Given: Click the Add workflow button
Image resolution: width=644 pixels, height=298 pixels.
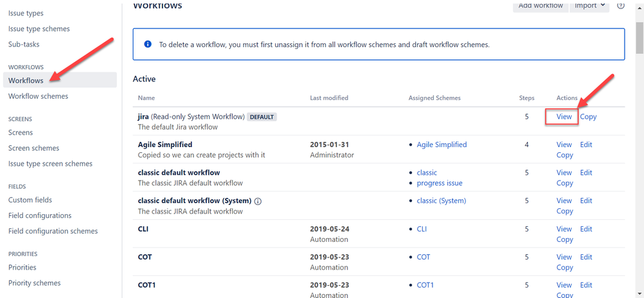Looking at the screenshot, I should [x=540, y=6].
